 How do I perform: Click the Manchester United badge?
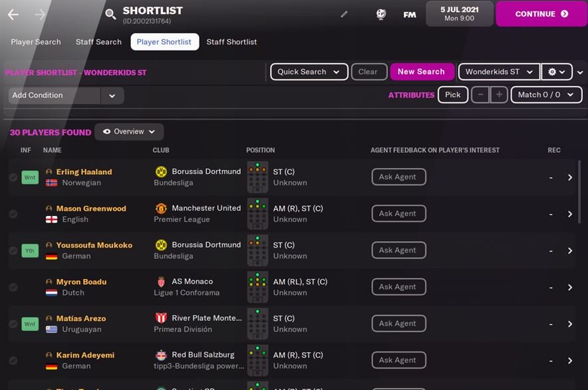pos(161,209)
